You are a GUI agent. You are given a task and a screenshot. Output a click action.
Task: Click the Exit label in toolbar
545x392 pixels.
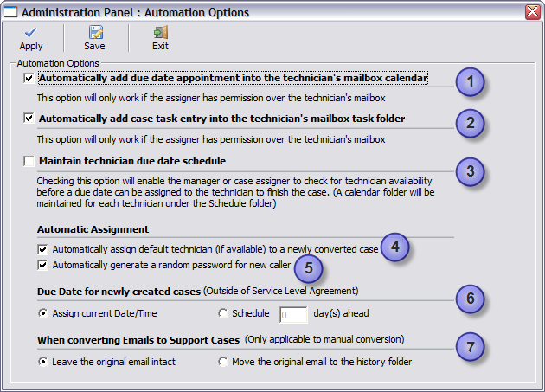click(x=160, y=46)
